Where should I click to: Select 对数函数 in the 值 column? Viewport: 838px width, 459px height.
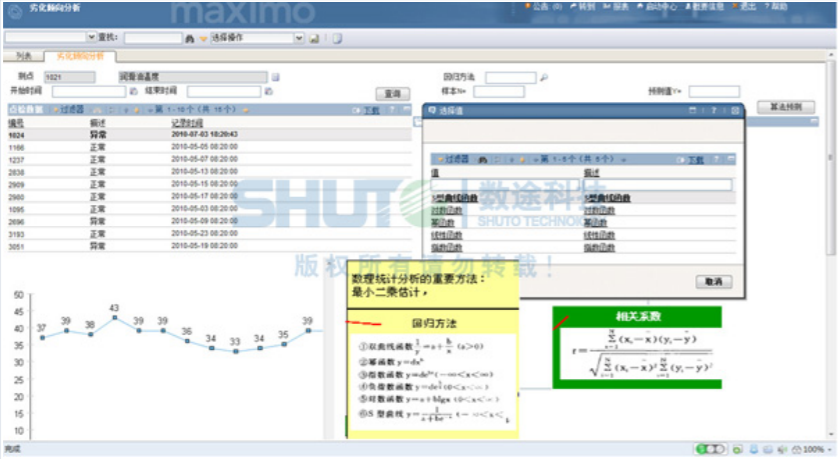(x=447, y=211)
